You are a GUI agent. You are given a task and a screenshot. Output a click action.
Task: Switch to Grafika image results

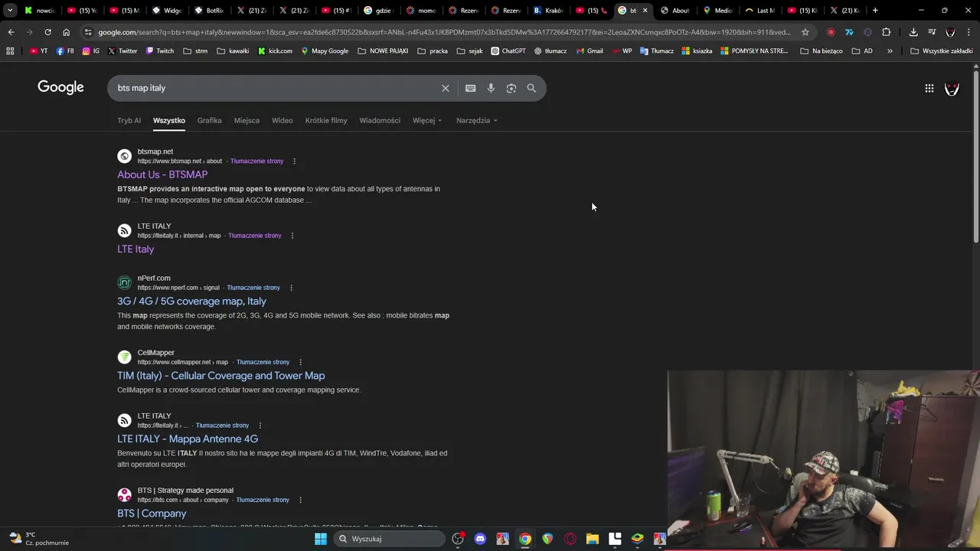(209, 120)
